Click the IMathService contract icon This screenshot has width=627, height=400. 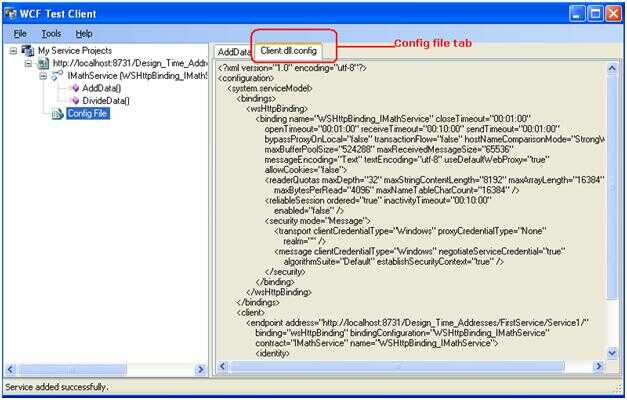(57, 76)
